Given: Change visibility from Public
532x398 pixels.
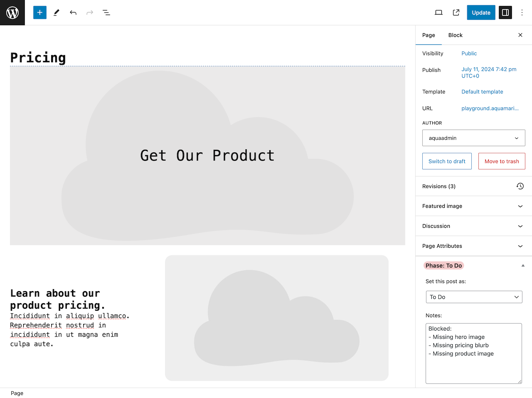Looking at the screenshot, I should pos(469,53).
